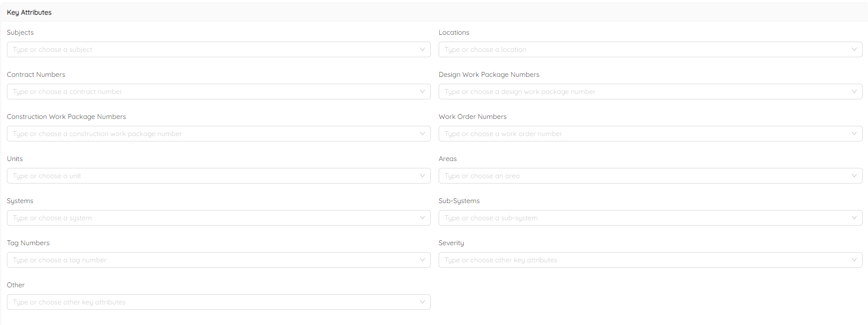Click the Work Order Numbers field

[641, 134]
